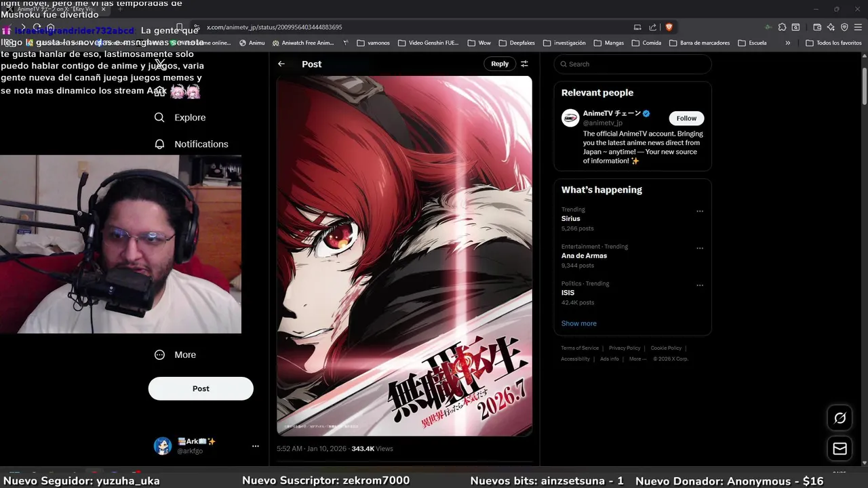Screen dimensions: 868x488
Task: Open the browser extensions puzzle icon
Action: tap(782, 27)
